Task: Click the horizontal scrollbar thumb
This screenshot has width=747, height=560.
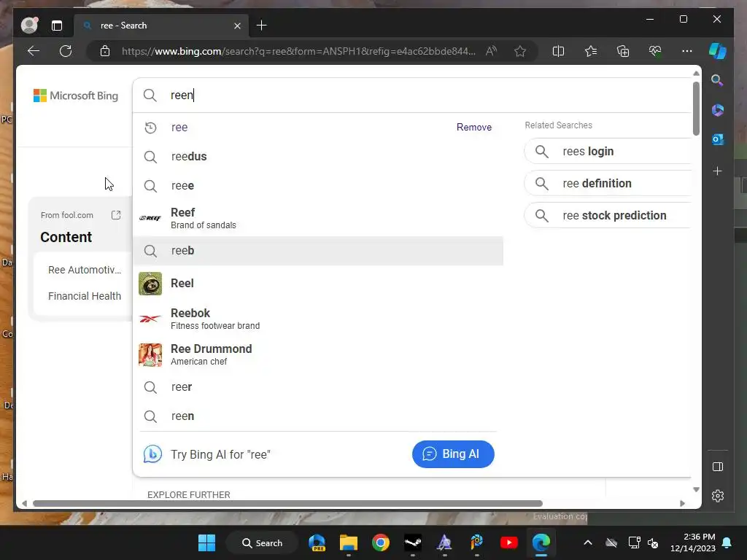Action: coord(287,503)
